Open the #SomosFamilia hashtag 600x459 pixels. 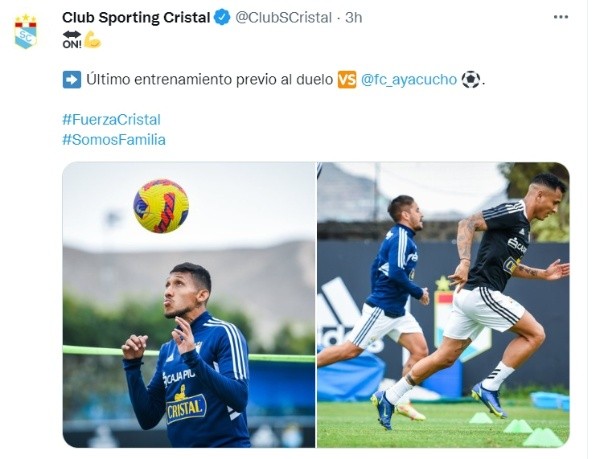point(114,140)
